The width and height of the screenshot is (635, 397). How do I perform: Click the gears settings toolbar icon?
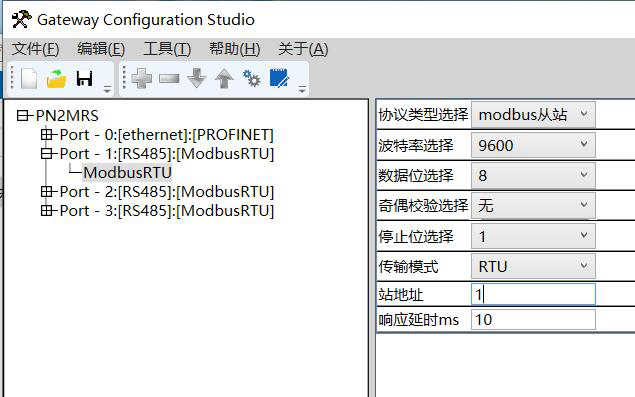pyautogui.click(x=251, y=78)
